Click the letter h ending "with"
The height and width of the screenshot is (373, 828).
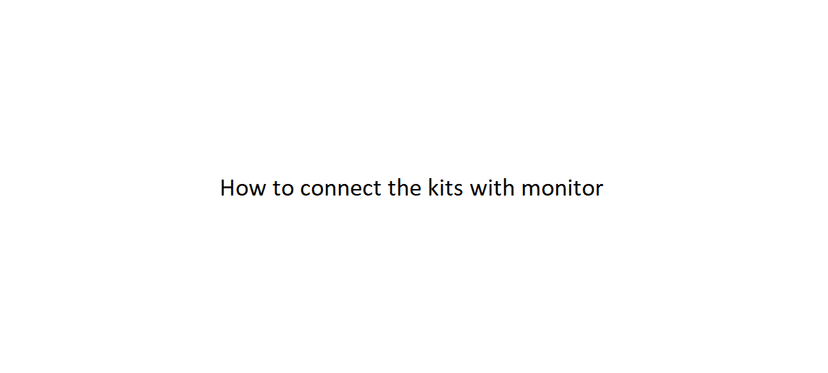click(509, 188)
